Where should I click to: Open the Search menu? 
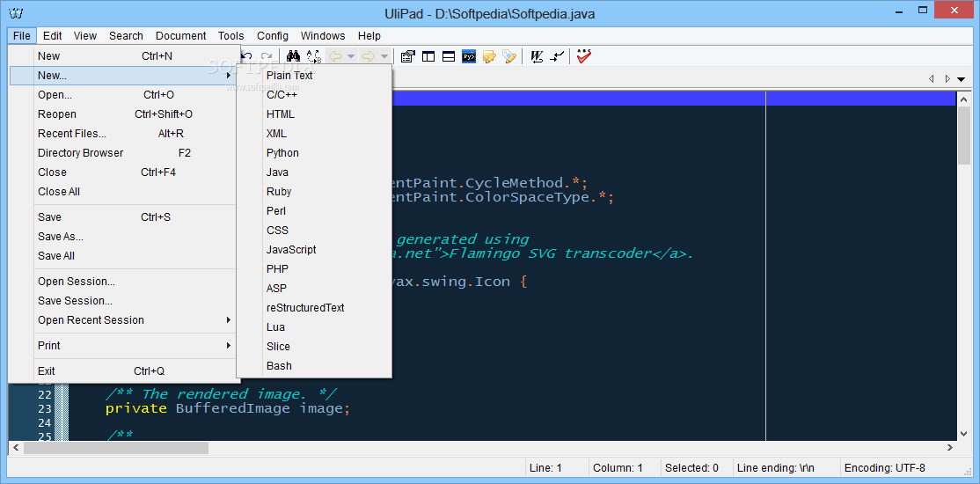click(126, 36)
